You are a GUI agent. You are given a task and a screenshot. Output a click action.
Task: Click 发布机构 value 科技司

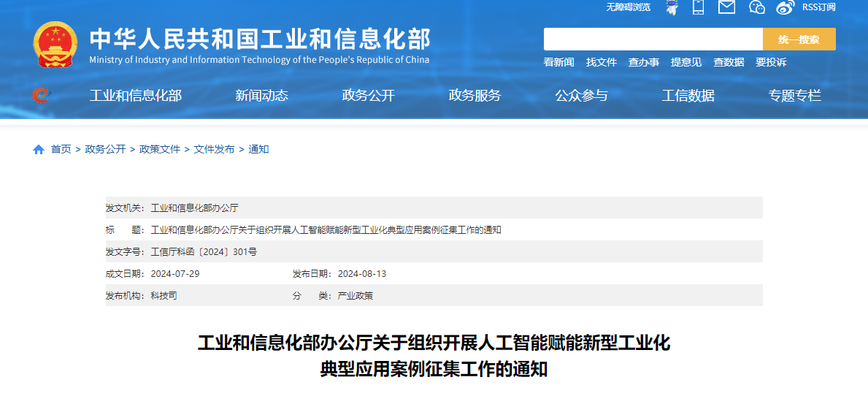point(164,296)
